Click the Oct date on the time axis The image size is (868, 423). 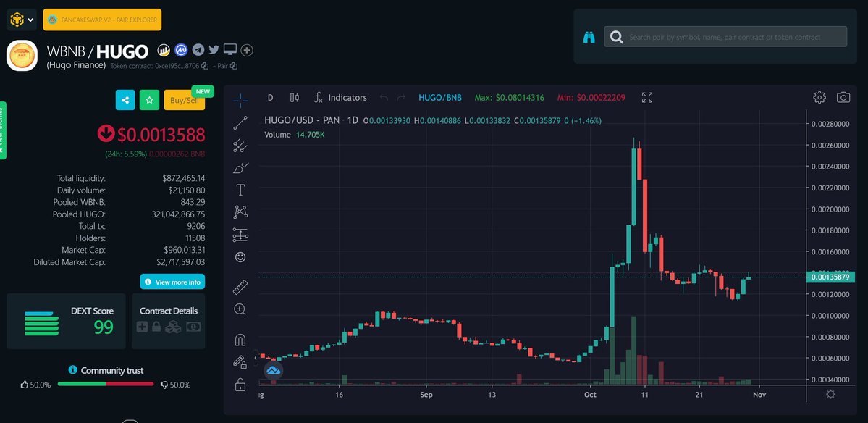click(590, 395)
